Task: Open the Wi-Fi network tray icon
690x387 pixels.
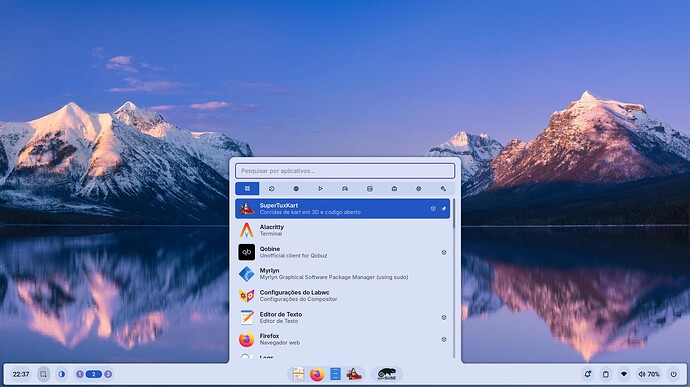Action: pyautogui.click(x=624, y=374)
